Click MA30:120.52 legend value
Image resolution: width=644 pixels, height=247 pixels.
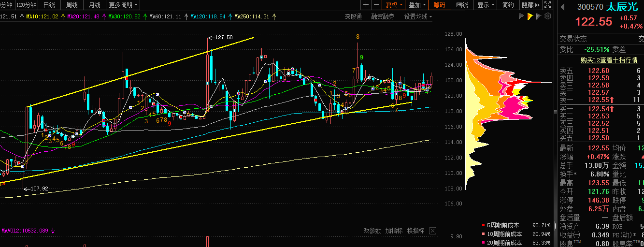[x=124, y=16]
